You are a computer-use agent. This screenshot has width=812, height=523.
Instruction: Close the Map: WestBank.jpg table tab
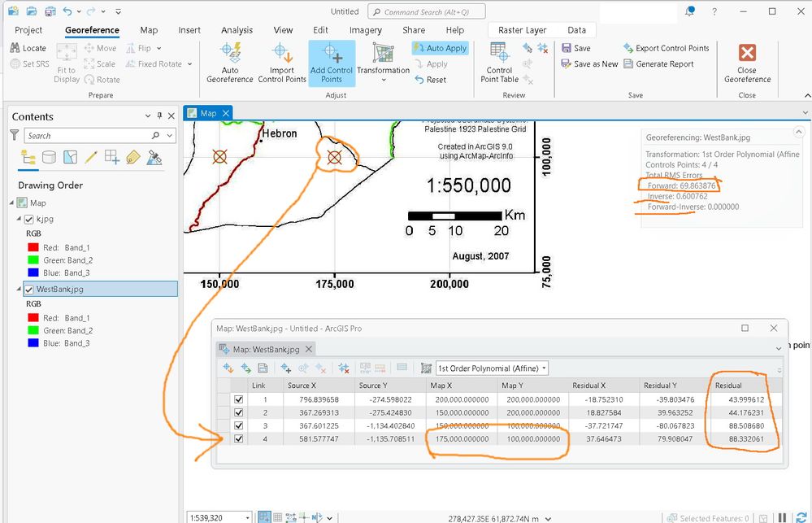(309, 349)
